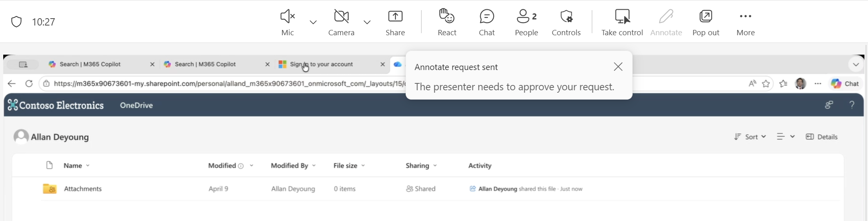Click the Shared status for Attachments
This screenshot has height=221, width=868.
[421, 189]
